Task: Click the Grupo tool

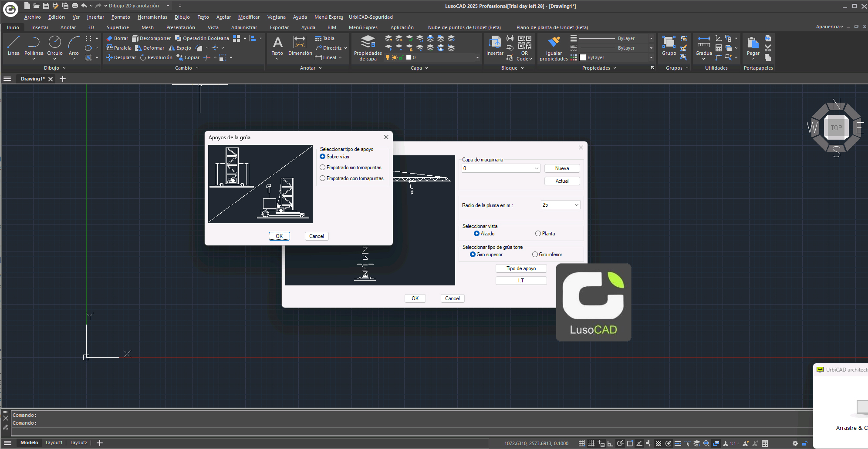Action: click(669, 46)
